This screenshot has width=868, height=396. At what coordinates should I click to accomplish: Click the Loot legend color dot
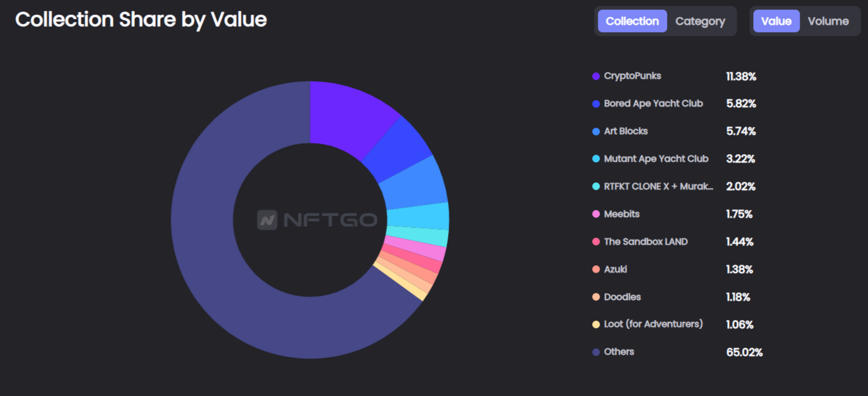coord(596,324)
